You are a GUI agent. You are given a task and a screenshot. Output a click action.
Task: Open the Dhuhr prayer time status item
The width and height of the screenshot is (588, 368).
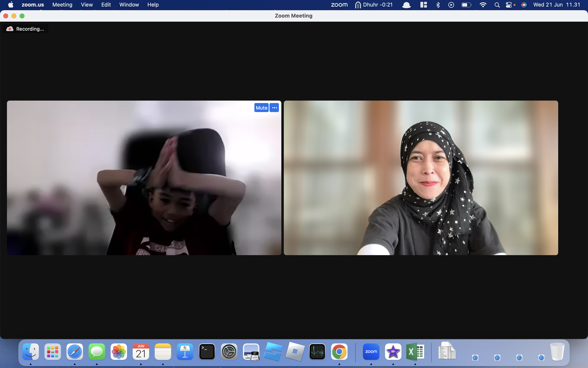pyautogui.click(x=374, y=5)
